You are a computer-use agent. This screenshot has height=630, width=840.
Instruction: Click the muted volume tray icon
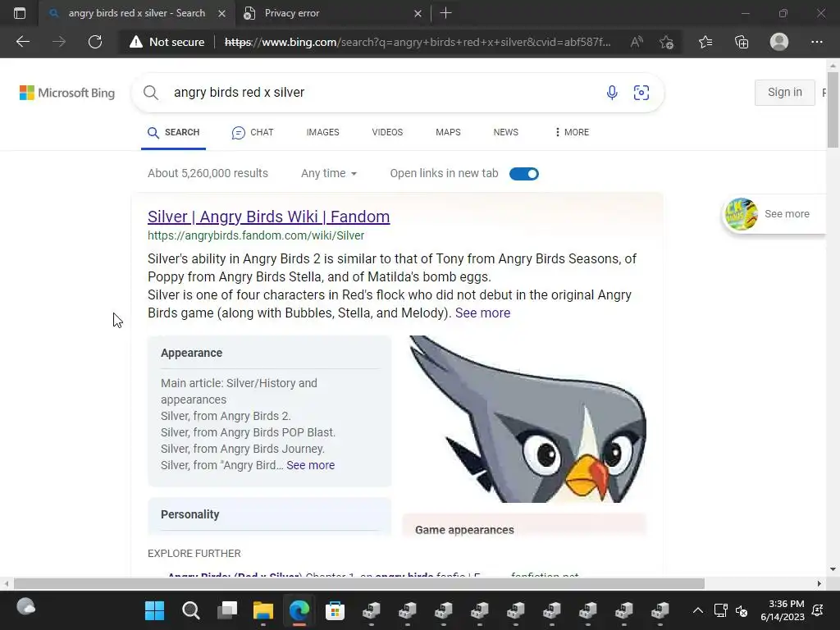tap(742, 610)
